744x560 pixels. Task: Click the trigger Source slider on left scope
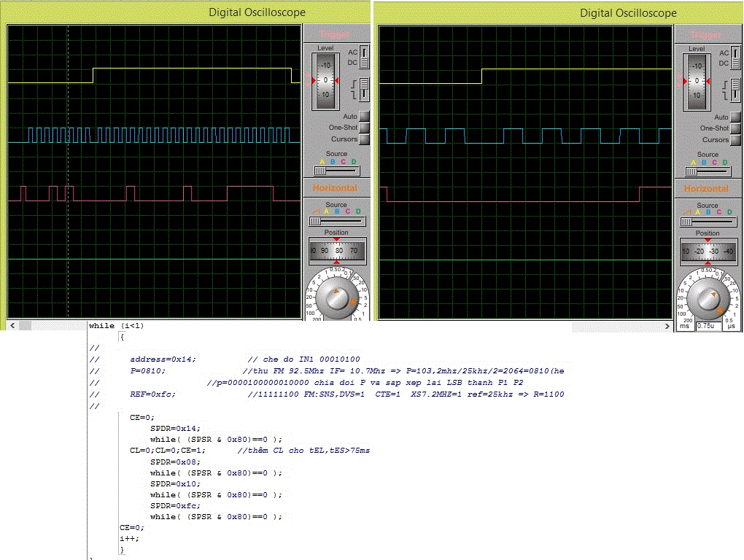(336, 170)
